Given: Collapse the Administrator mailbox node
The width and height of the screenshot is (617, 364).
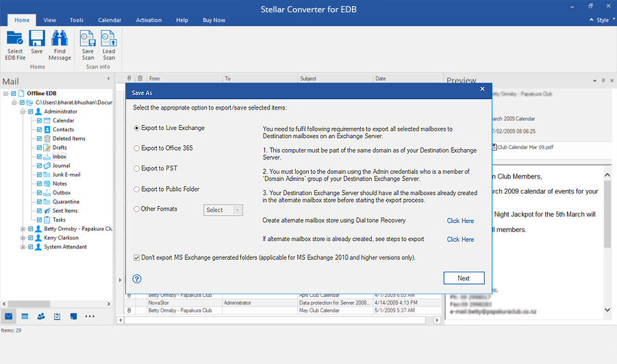Looking at the screenshot, I should [23, 112].
